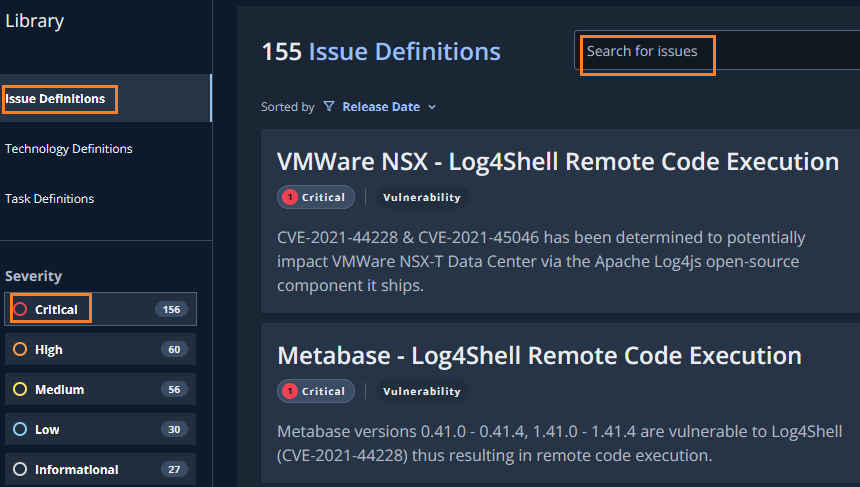Enable the Medium severity filter
The image size is (860, 487).
(x=59, y=390)
